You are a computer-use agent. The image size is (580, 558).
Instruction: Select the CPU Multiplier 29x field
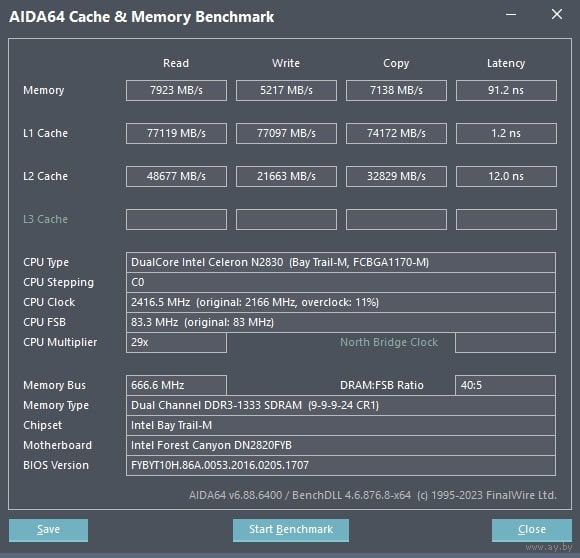tap(176, 342)
